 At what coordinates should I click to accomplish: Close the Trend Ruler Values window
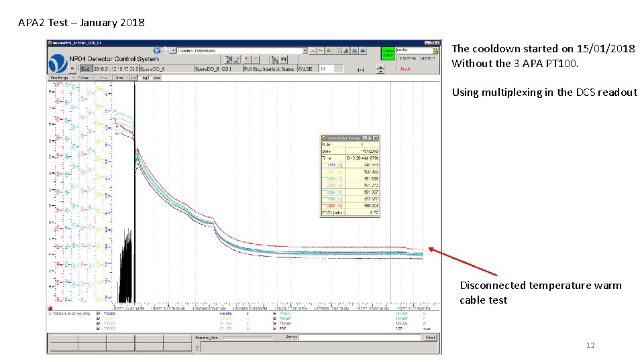(376, 138)
